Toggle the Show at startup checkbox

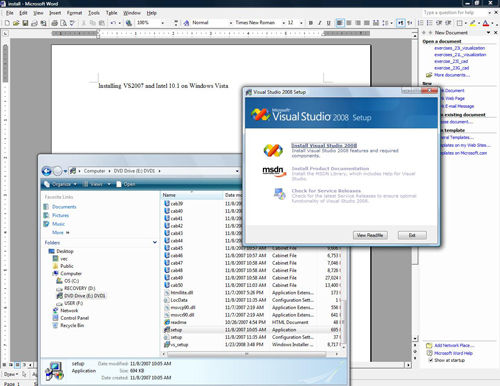coord(430,360)
